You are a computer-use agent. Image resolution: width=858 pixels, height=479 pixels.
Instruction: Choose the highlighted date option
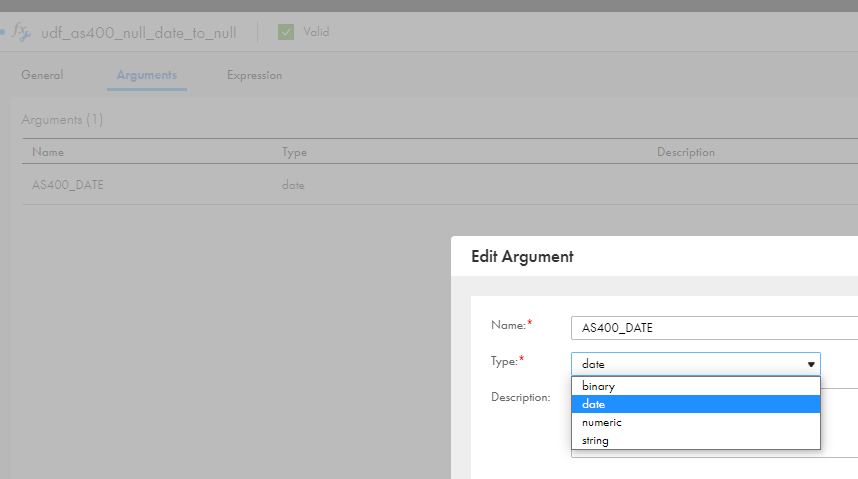click(x=695, y=404)
